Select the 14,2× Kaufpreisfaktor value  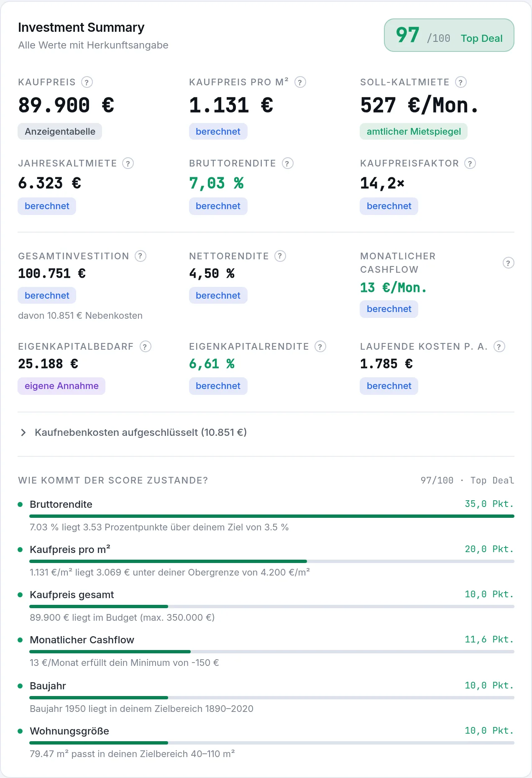coord(382,183)
